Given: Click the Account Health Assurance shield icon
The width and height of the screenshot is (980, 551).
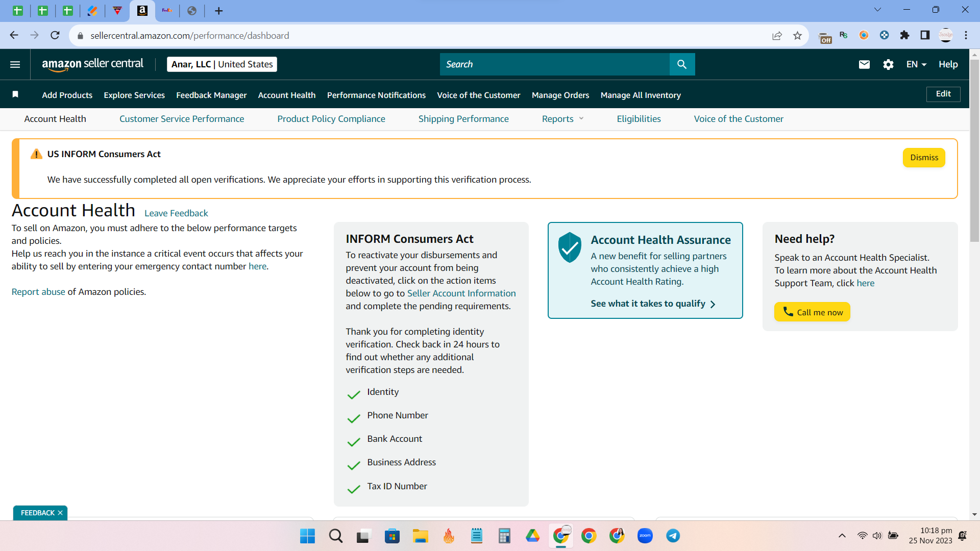Looking at the screenshot, I should click(570, 247).
